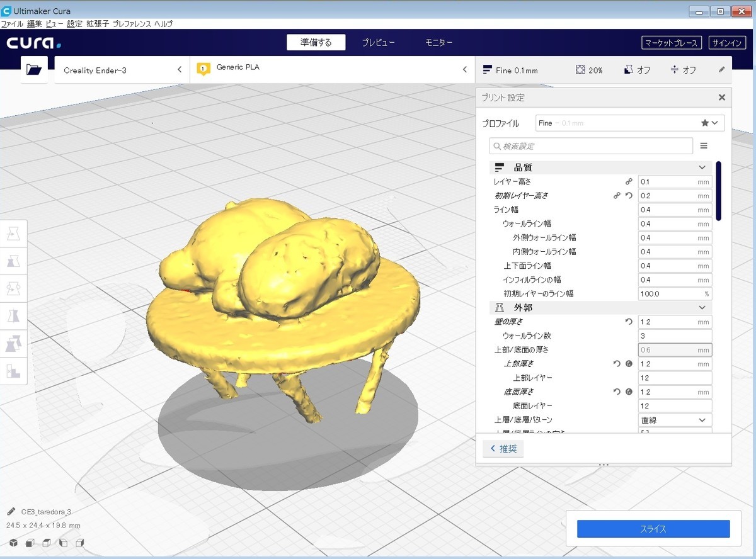Open the ヘルプ menu
The height and width of the screenshot is (559, 756).
pos(163,23)
